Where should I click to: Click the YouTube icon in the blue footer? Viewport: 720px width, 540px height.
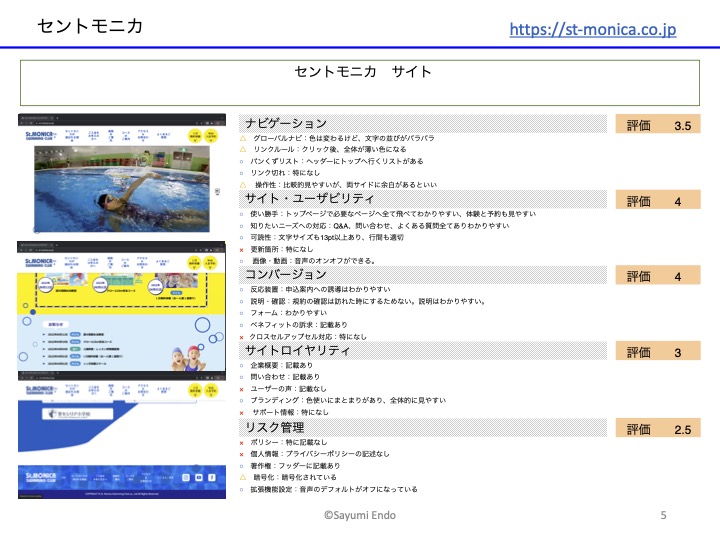pyautogui.click(x=199, y=478)
